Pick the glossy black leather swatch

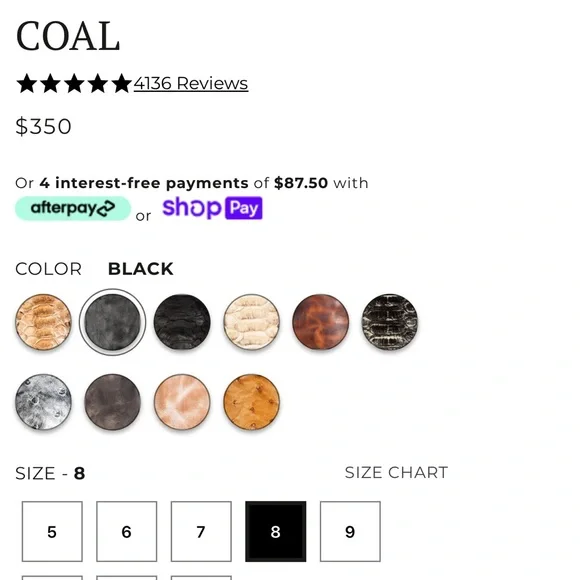pos(182,322)
